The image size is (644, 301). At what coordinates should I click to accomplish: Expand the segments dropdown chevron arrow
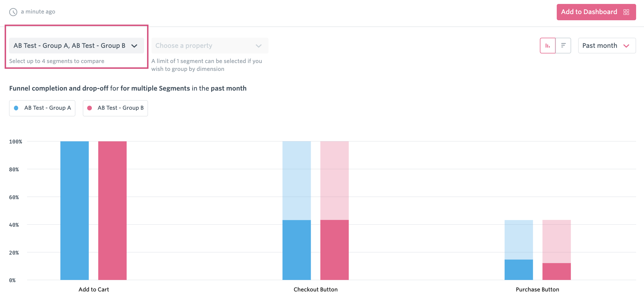pyautogui.click(x=134, y=46)
